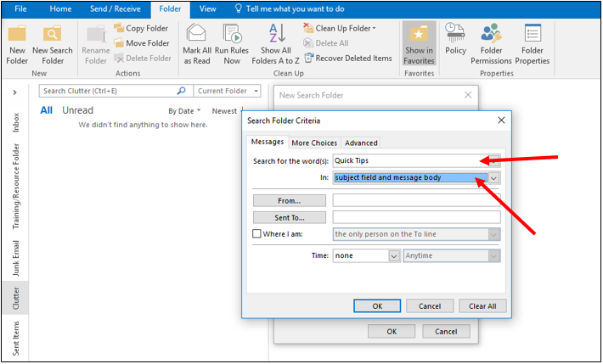Image resolution: width=603 pixels, height=364 pixels.
Task: Switch to the Advanced tab
Action: 361,143
